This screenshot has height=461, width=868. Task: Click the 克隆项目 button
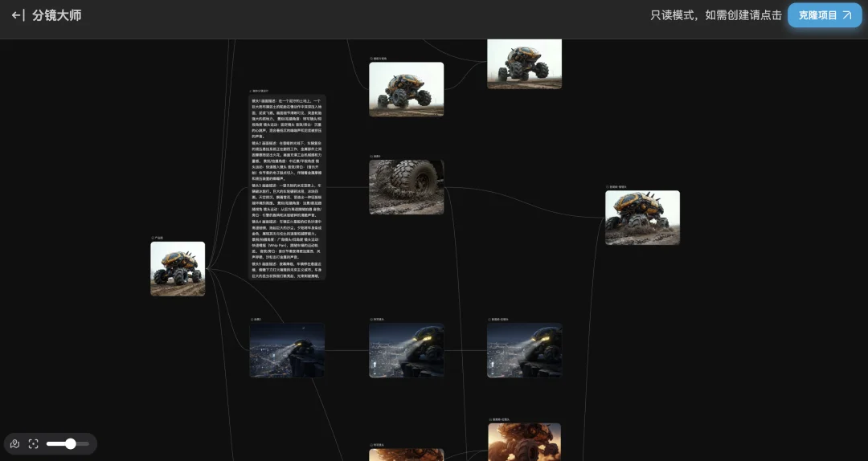[824, 15]
